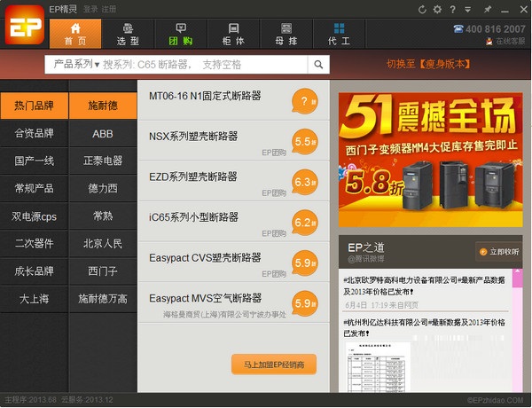532x408 pixels.
Task: Open the 母排 tab
Action: [x=286, y=34]
